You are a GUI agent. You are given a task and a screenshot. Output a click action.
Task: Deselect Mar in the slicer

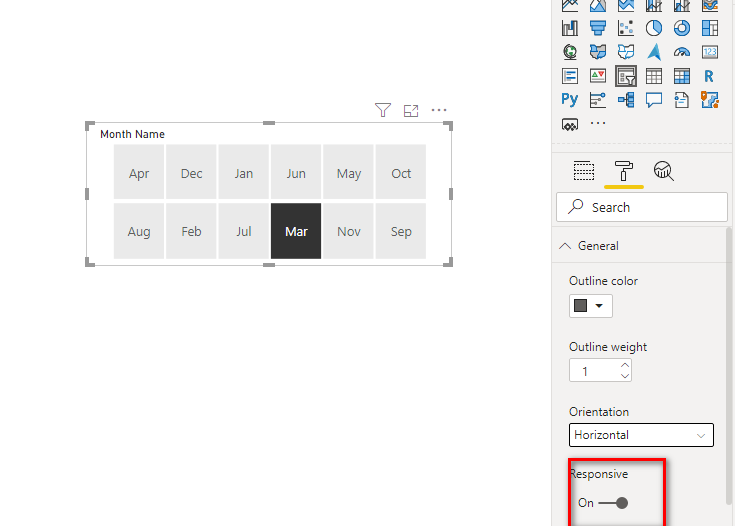(296, 231)
